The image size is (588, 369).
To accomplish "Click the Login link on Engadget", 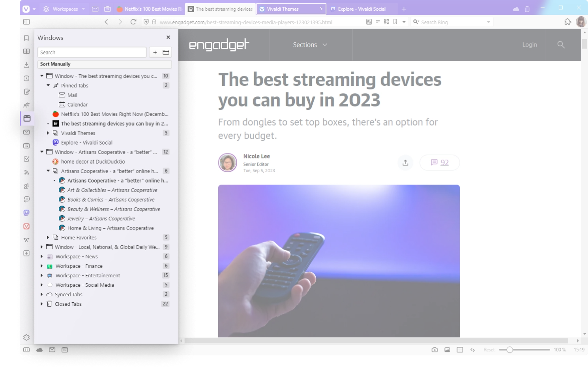I will [x=529, y=45].
